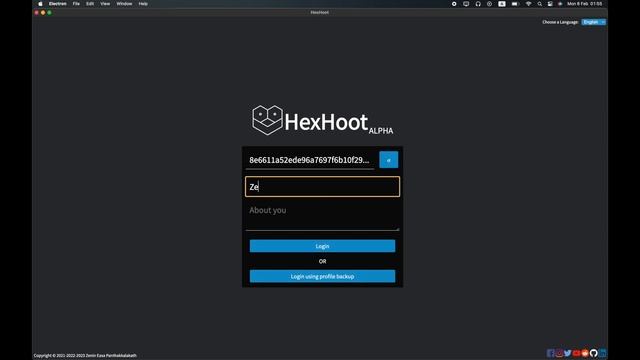
Task: Open the GitHub icon in footer
Action: click(593, 353)
